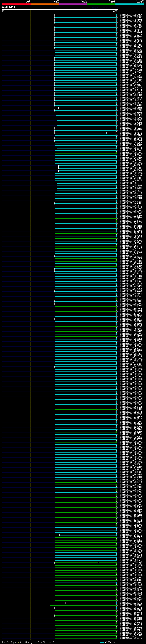Click hit label UniRef100_Q08G39
The height and width of the screenshot is (644, 146).
click(131, 65)
